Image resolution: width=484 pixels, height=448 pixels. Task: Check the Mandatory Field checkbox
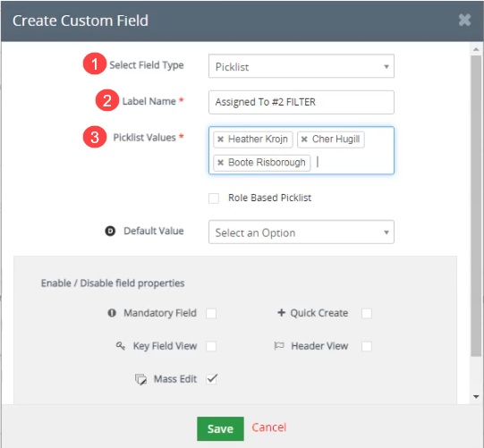point(211,313)
